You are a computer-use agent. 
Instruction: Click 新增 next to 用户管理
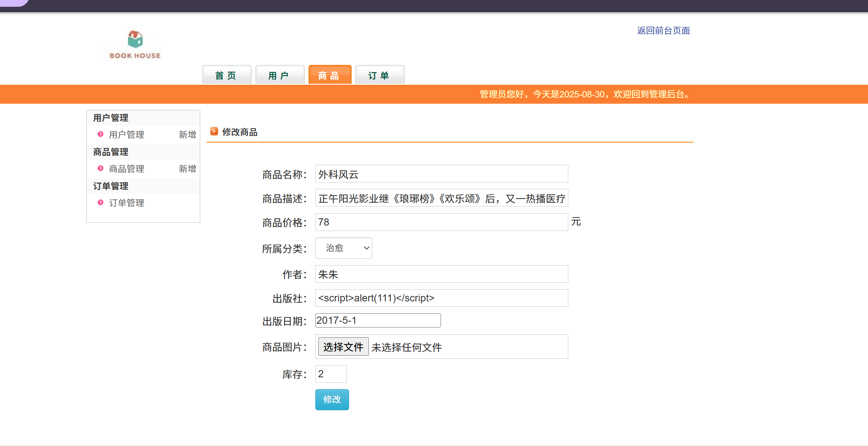click(187, 134)
